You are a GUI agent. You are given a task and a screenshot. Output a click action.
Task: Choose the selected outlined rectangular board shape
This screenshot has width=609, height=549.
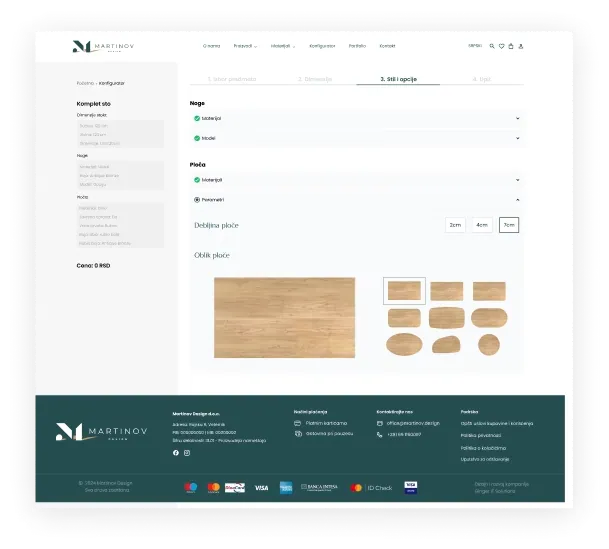pyautogui.click(x=404, y=290)
